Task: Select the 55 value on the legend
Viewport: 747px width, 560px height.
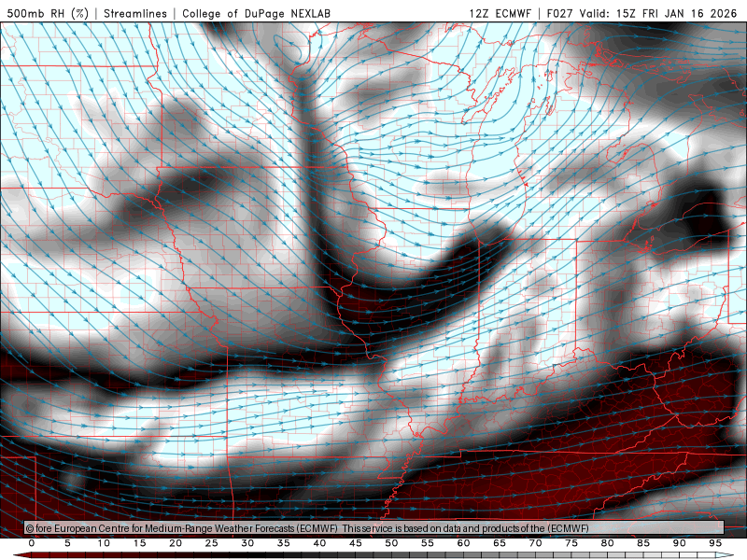Action: click(x=428, y=543)
